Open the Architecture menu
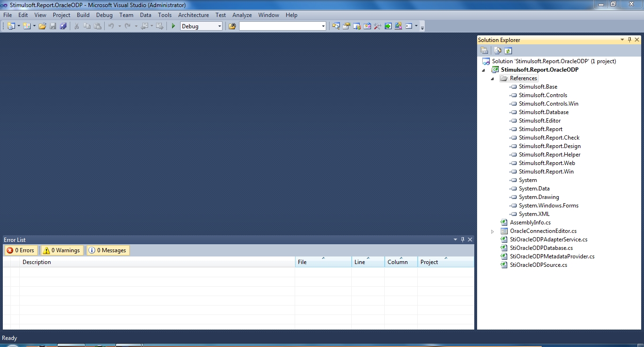 coord(193,15)
